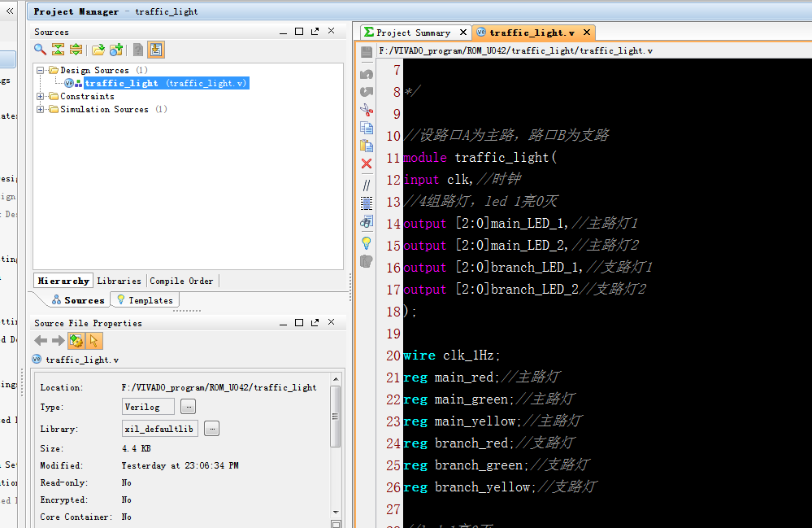Click the browse button next to Verilog type

click(x=188, y=407)
